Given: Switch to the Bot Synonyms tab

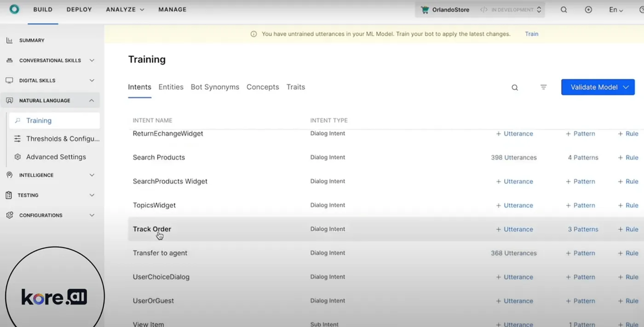Looking at the screenshot, I should (215, 87).
